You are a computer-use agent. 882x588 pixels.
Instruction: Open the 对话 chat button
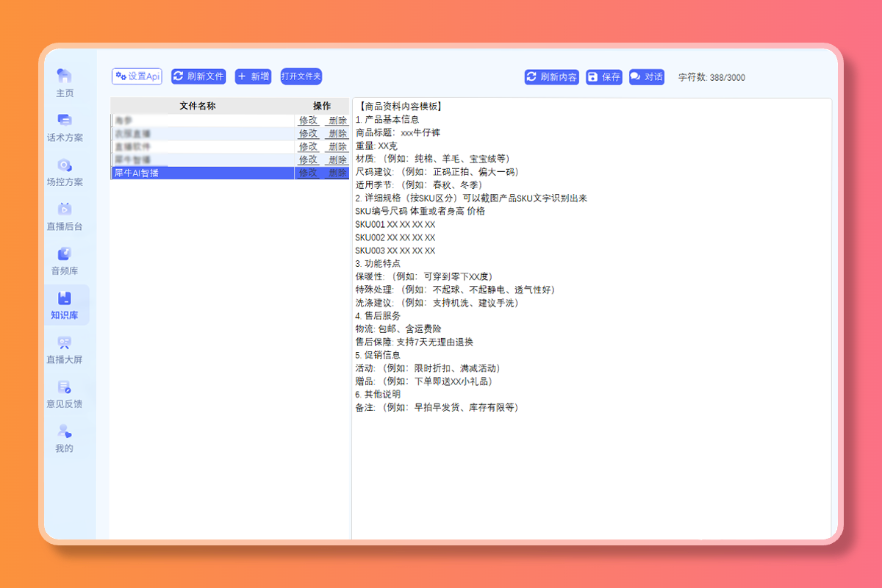click(647, 77)
